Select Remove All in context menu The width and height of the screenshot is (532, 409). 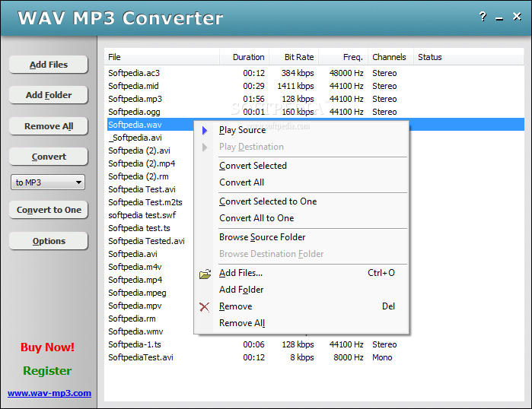(x=301, y=323)
